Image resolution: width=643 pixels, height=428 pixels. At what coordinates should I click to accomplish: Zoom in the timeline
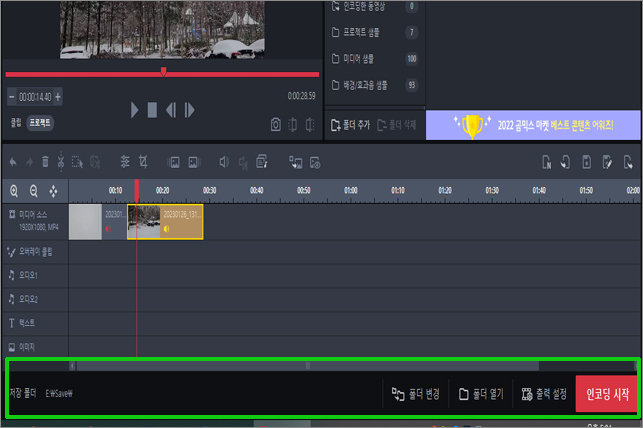click(x=14, y=191)
